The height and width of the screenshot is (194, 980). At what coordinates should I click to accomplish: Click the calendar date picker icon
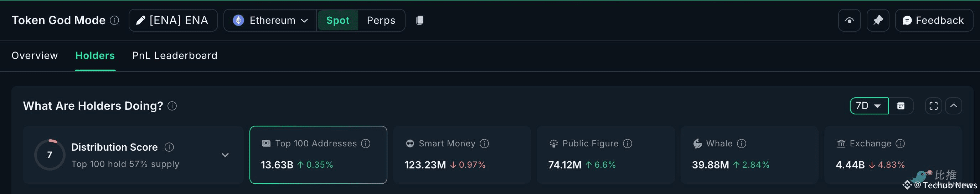tap(901, 106)
